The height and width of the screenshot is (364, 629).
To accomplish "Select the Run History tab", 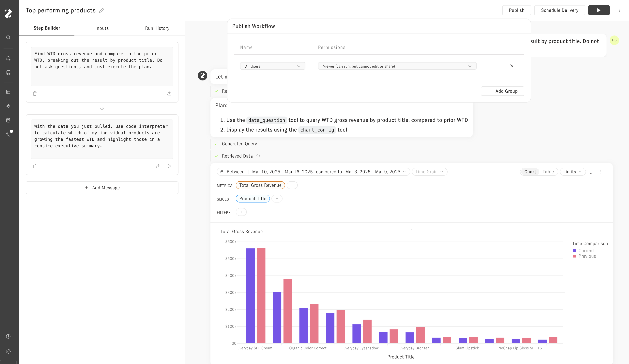I will click(157, 28).
